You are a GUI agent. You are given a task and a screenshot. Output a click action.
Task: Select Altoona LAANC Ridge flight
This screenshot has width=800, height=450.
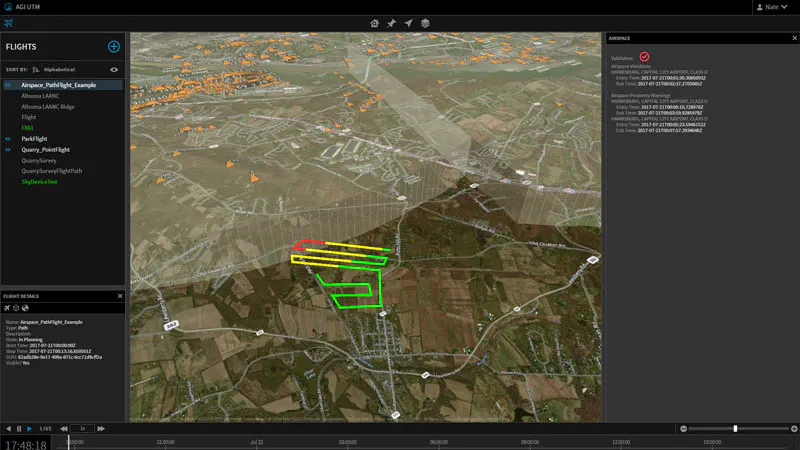(x=48, y=107)
